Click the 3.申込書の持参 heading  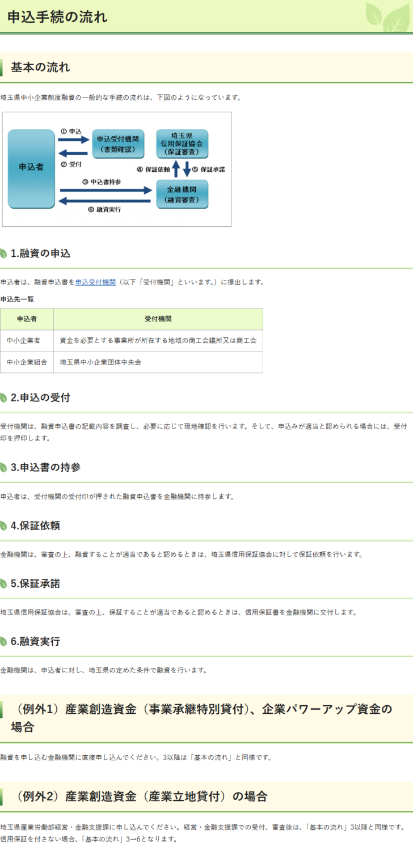46,468
